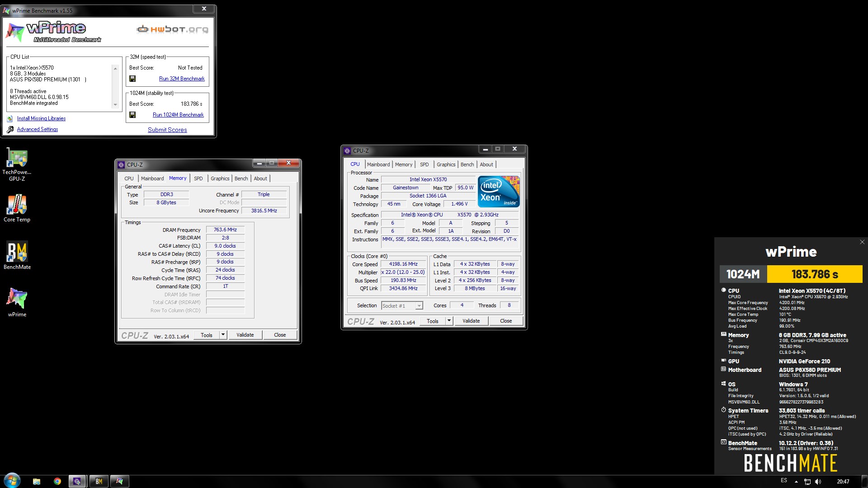
Task: Open About tab in CPU-Z CPU window
Action: coord(486,164)
